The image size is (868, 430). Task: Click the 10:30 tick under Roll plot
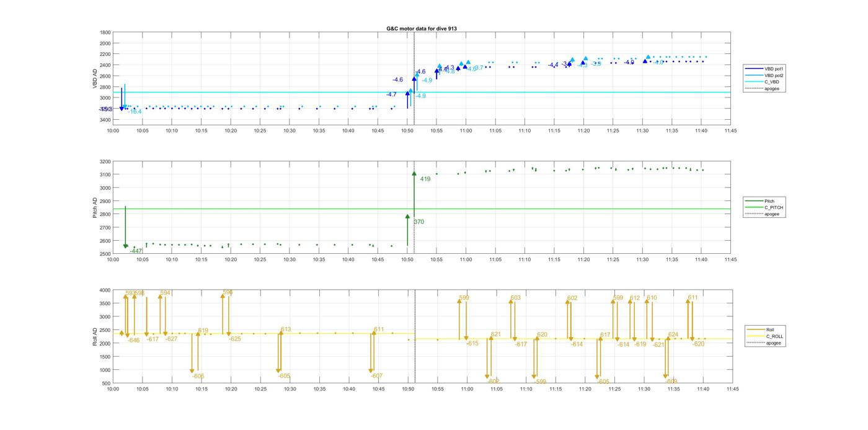290,389
